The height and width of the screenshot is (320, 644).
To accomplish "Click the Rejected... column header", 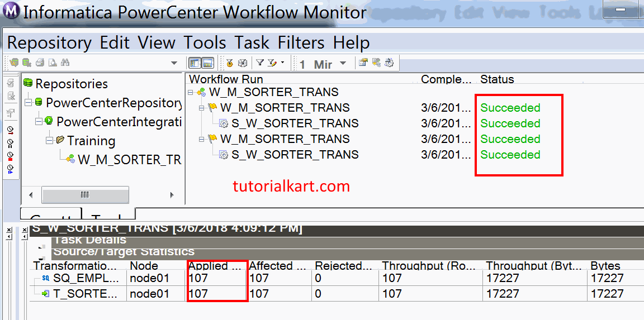I will click(x=343, y=266).
